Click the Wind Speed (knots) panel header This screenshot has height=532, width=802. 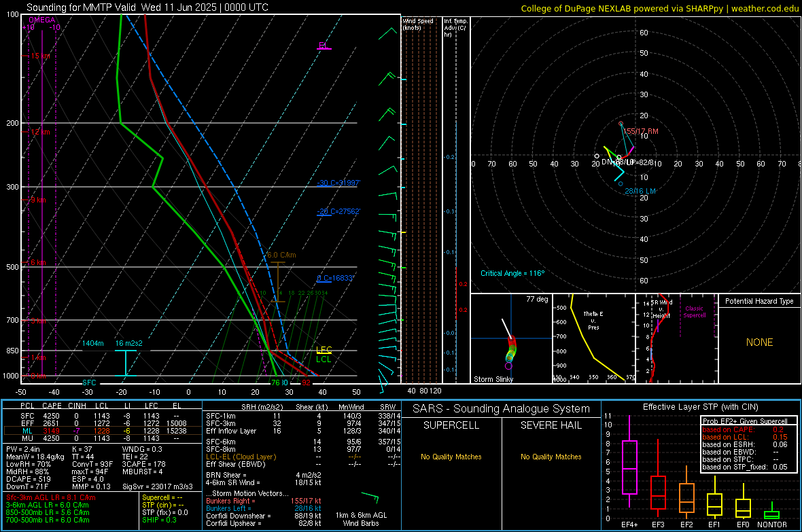point(418,24)
